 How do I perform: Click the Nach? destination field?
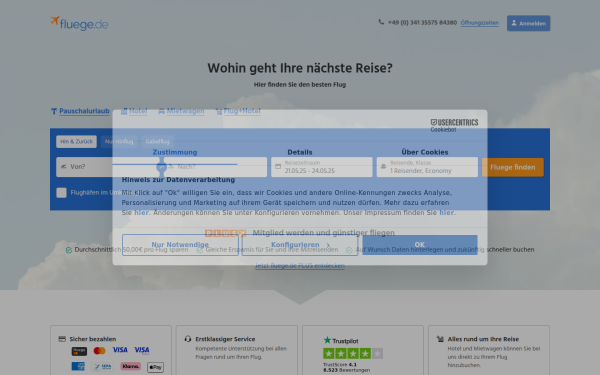pos(215,167)
